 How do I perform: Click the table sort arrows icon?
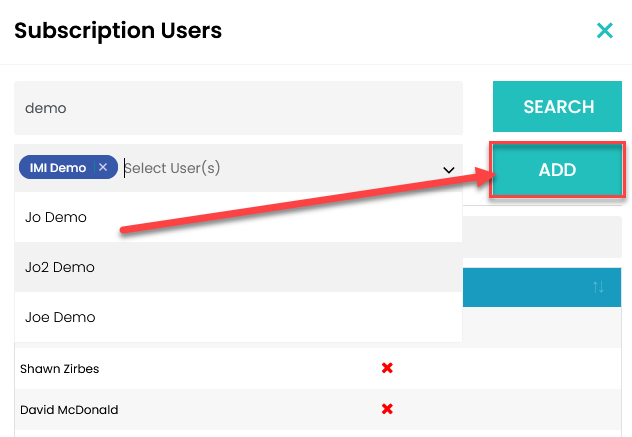click(598, 287)
